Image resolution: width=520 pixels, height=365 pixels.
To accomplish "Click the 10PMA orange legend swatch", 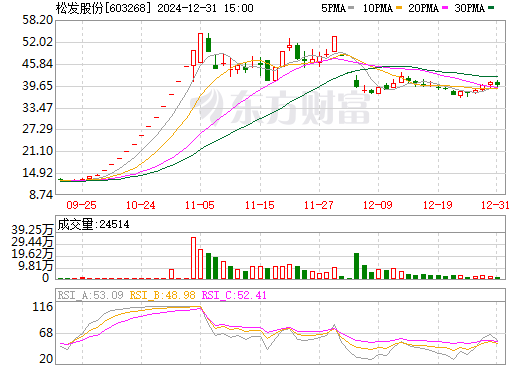I will 399,8.
